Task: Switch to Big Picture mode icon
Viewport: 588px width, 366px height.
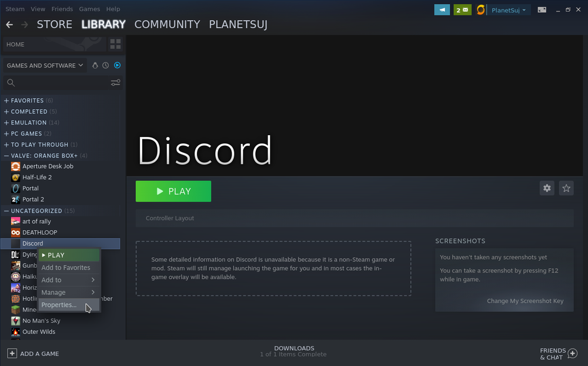Action: (542, 10)
